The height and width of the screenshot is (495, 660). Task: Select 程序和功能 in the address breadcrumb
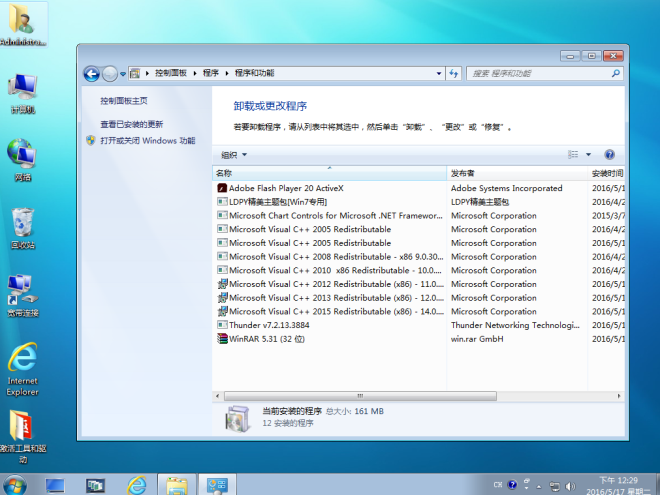coord(255,73)
